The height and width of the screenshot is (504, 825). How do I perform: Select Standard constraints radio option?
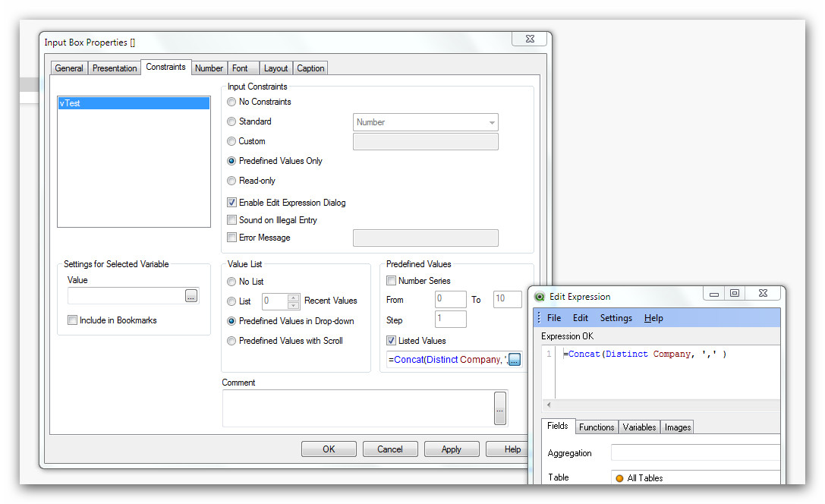pyautogui.click(x=231, y=121)
